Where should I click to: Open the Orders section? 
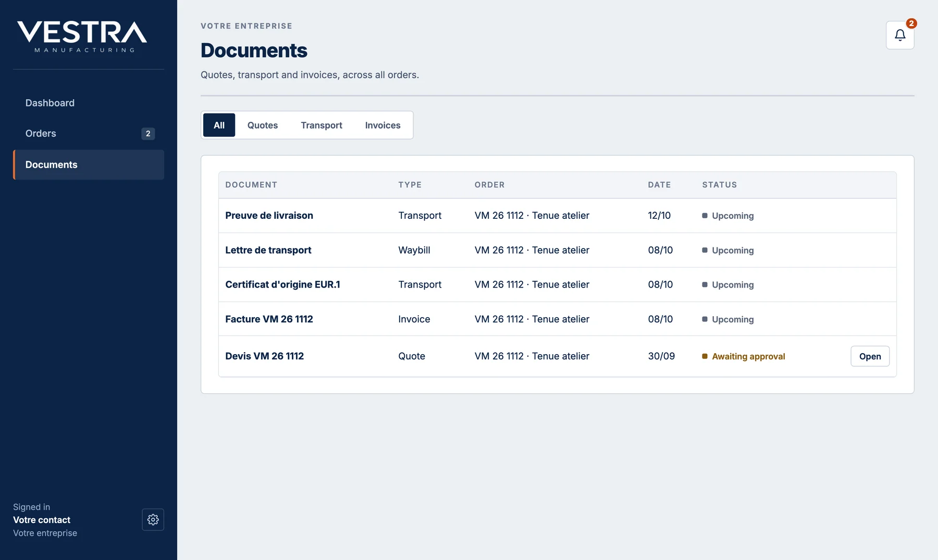coord(89,133)
